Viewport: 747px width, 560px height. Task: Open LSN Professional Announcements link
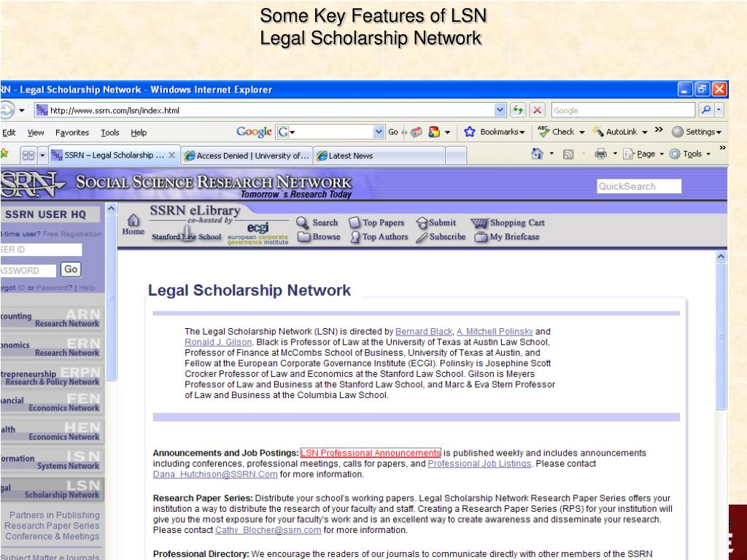(371, 453)
